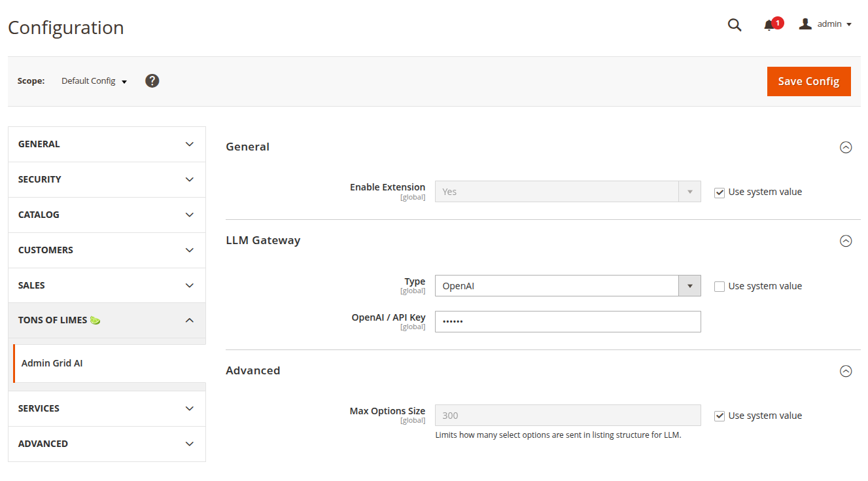
Task: Collapse the TONS OF LIMES section
Action: point(107,321)
